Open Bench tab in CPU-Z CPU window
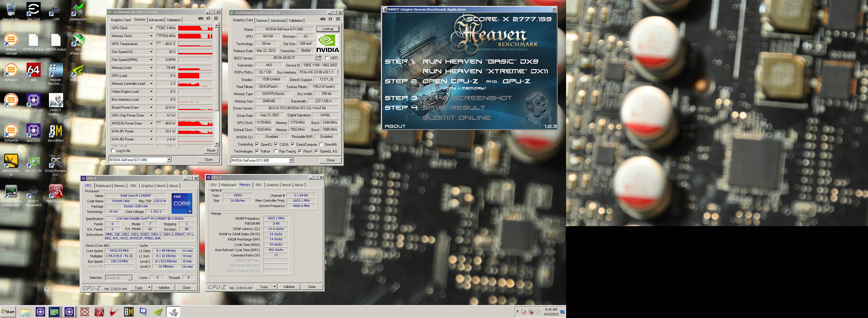 161,186
